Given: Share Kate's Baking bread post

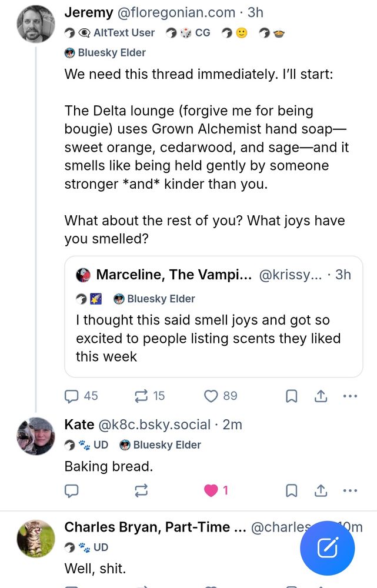Looking at the screenshot, I should 321,490.
